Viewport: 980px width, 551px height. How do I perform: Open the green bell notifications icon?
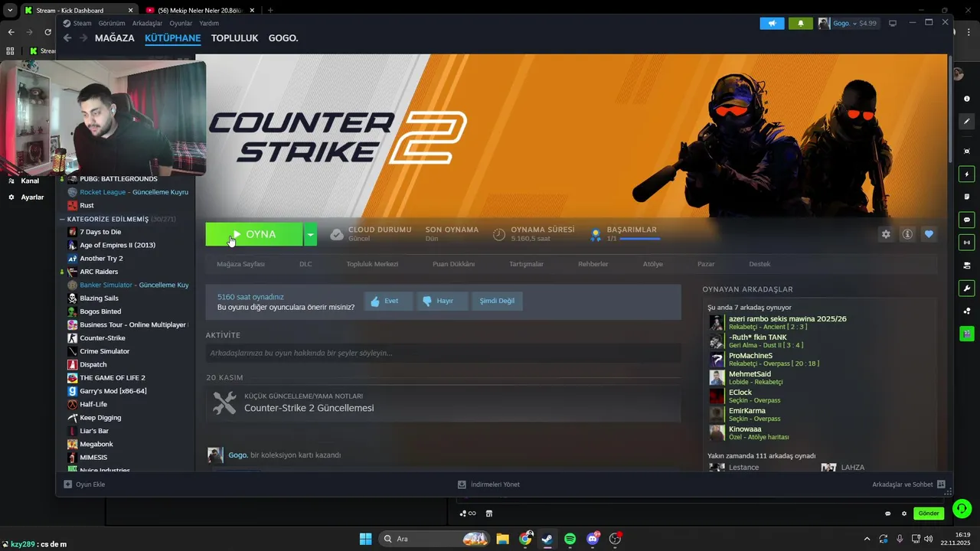pos(801,23)
